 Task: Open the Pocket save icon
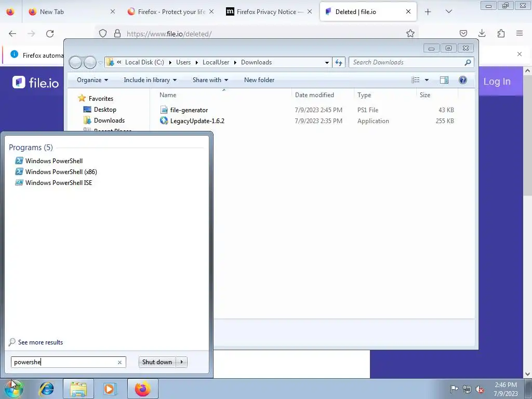(463, 33)
